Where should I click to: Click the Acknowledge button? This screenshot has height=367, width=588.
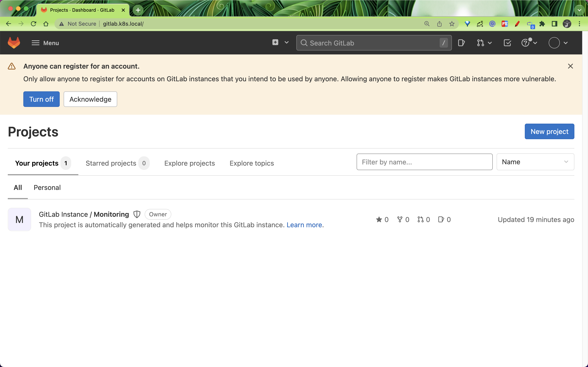[x=90, y=99]
